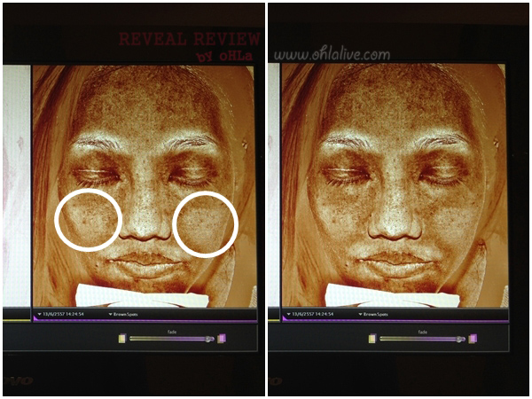Click Fade slider handle under circled-cheeks image

211,338
